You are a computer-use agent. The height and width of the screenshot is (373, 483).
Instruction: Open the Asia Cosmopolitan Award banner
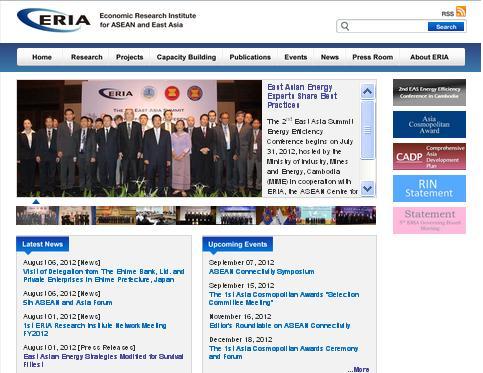(429, 125)
